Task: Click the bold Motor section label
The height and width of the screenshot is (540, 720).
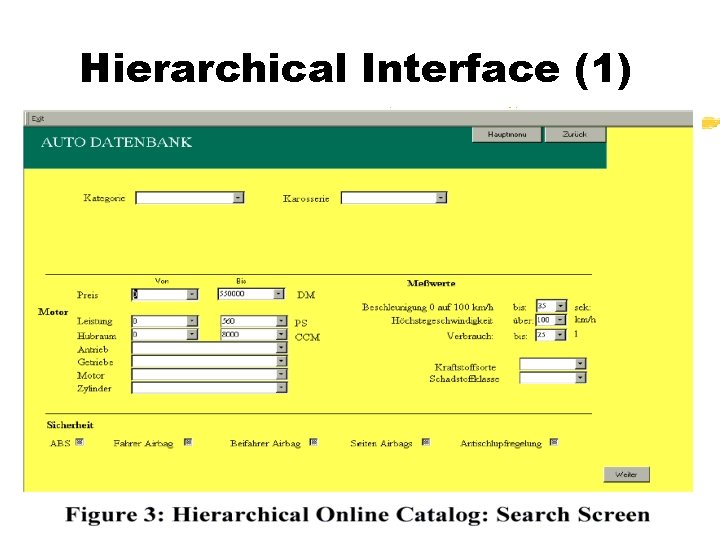Action: click(53, 312)
